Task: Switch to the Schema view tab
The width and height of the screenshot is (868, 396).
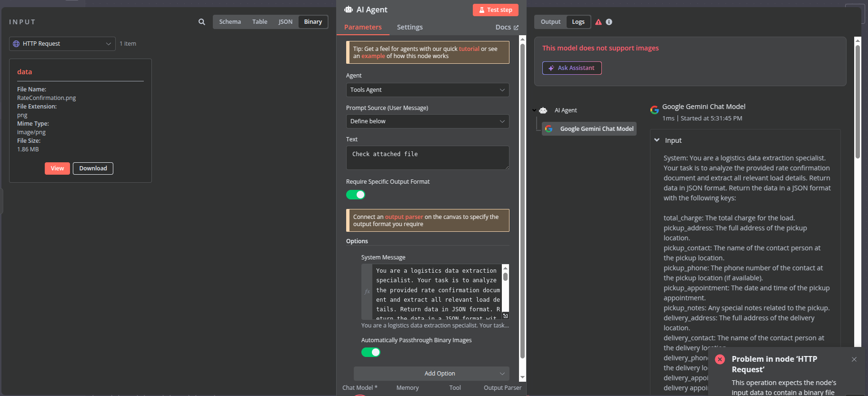Action: coord(230,22)
